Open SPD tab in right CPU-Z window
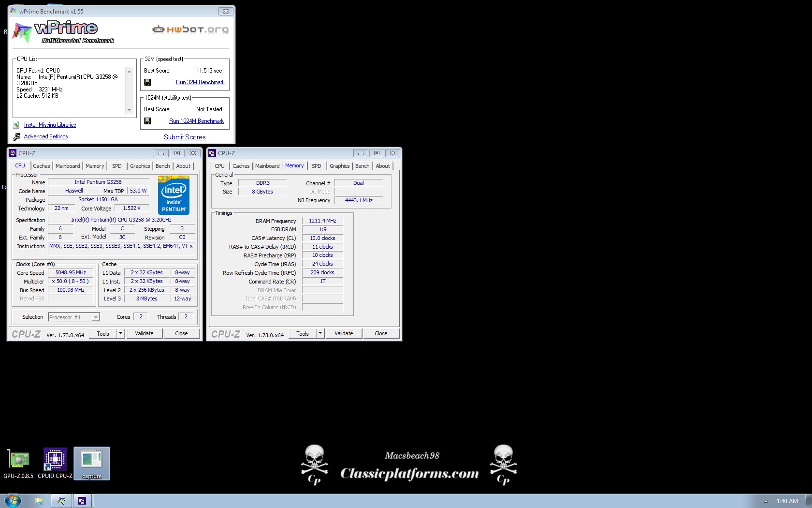Screen dimensions: 812x508 tap(317, 166)
